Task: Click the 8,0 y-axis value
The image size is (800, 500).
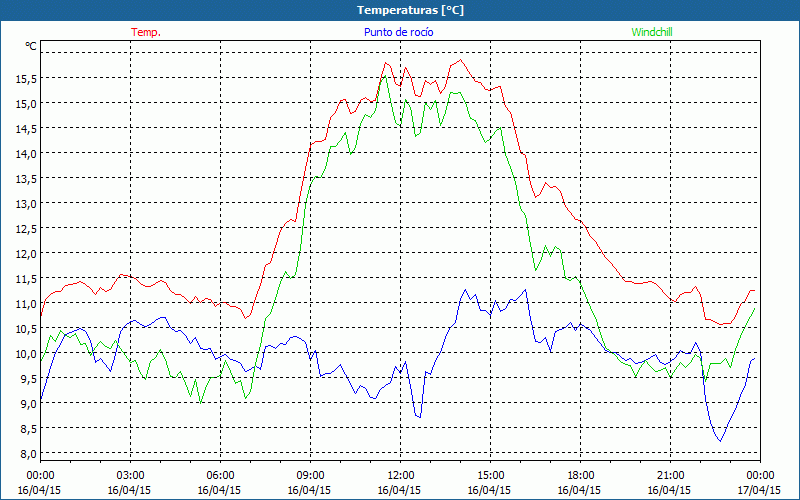Action: click(x=28, y=454)
